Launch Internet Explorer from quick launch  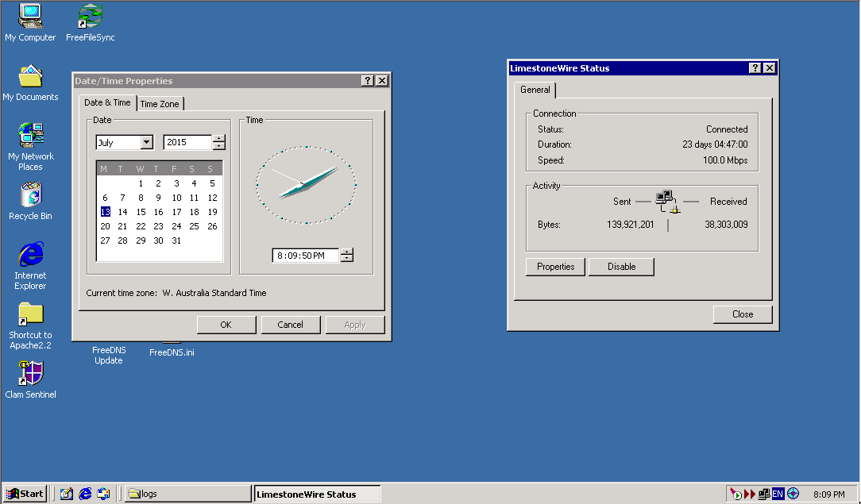85,494
